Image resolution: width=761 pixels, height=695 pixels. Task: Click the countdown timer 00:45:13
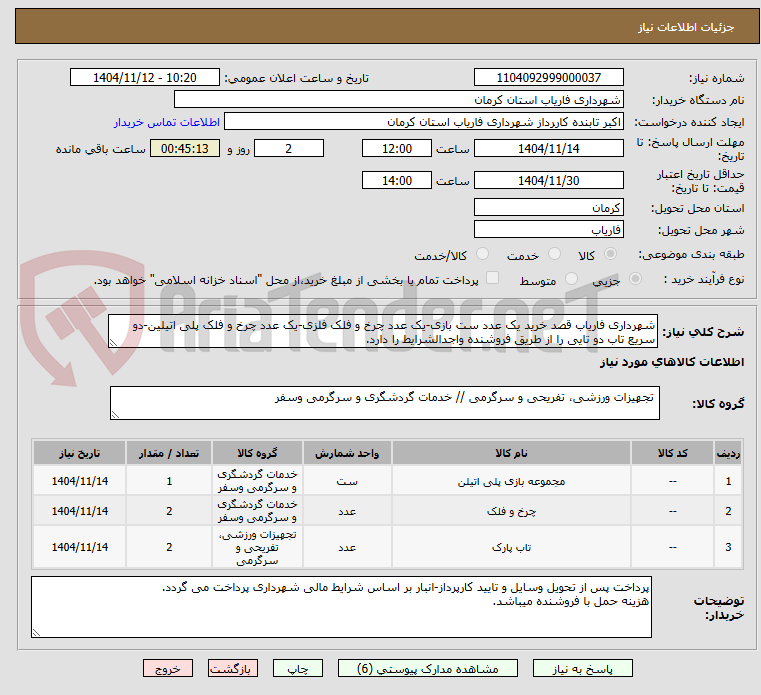pyautogui.click(x=185, y=149)
